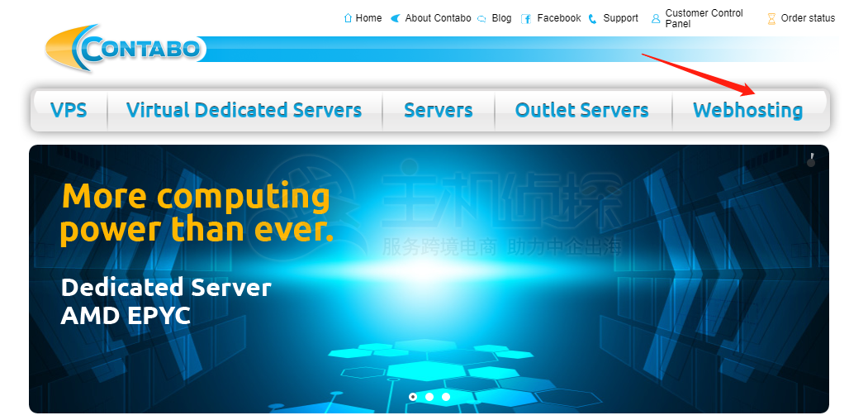Click the Facebook f icon

coord(526,19)
